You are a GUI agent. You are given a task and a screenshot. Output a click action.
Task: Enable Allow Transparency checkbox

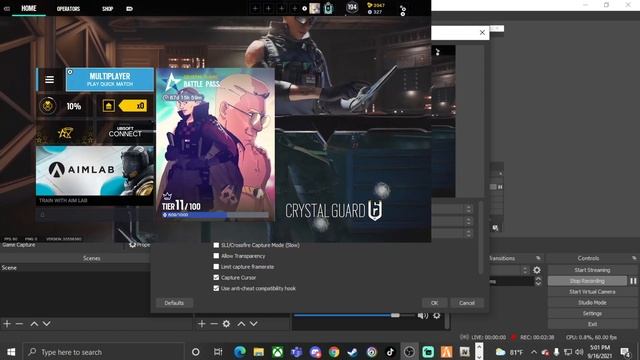pyautogui.click(x=216, y=256)
